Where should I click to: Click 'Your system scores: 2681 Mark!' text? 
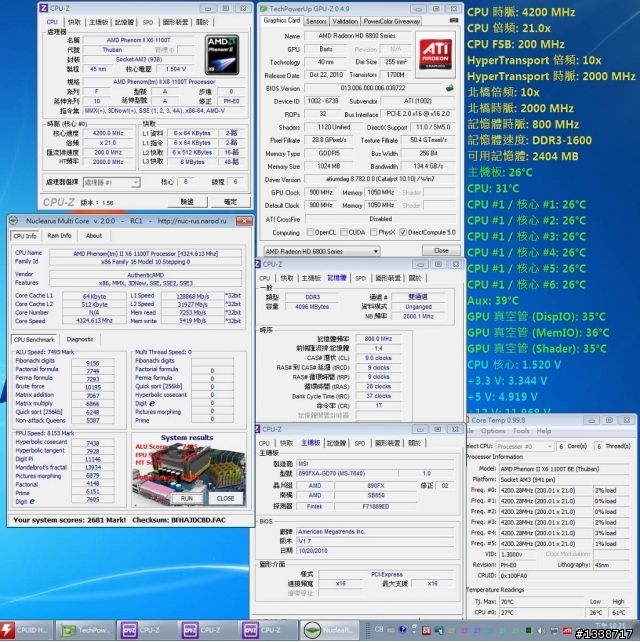pos(70,520)
